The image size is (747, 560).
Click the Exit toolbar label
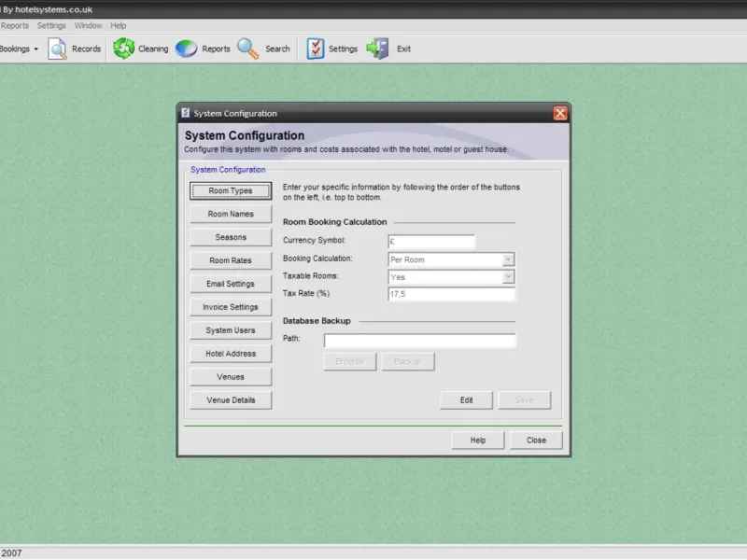point(403,49)
